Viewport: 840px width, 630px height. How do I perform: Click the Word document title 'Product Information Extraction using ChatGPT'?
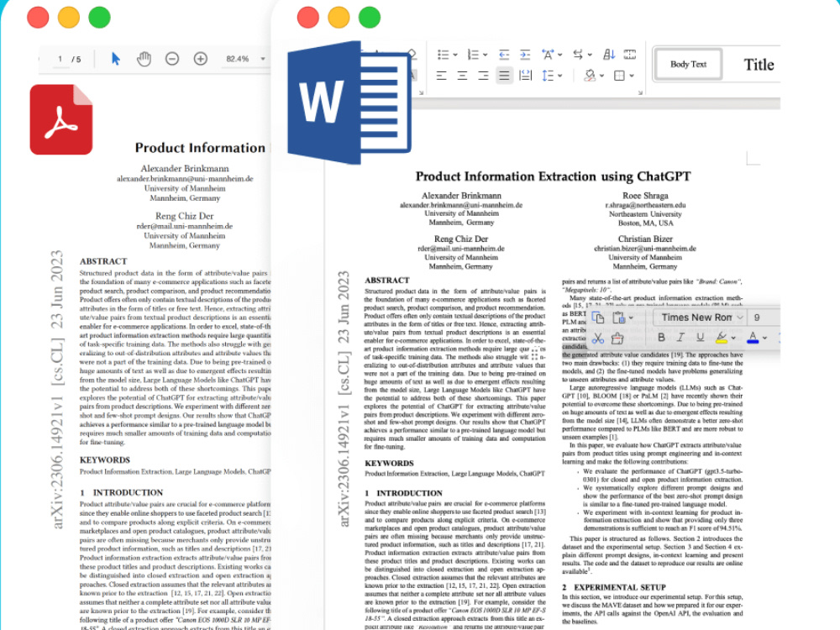pyautogui.click(x=553, y=176)
